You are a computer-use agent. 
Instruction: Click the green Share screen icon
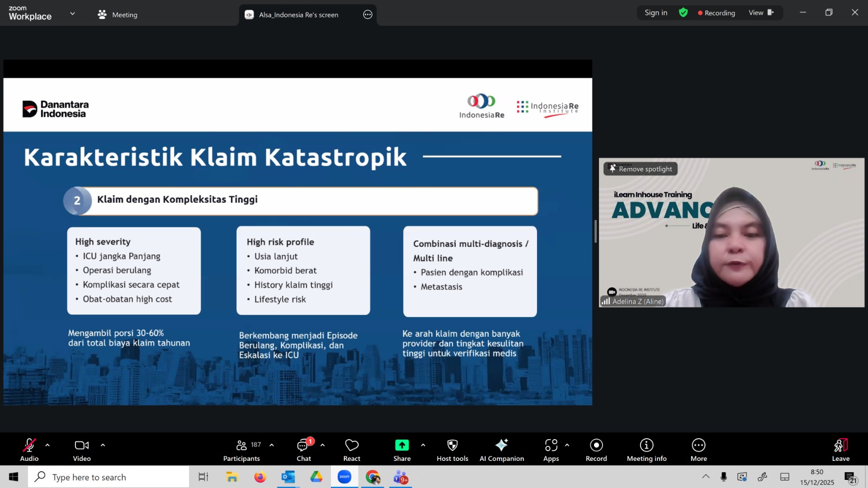coord(401,450)
